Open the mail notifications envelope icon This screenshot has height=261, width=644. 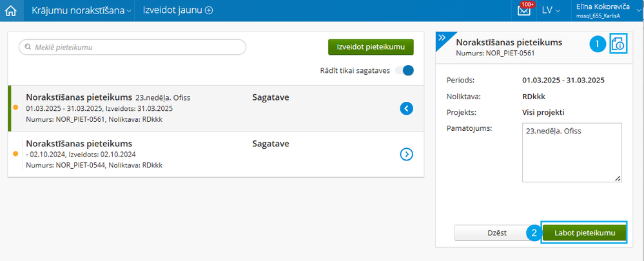point(523,11)
